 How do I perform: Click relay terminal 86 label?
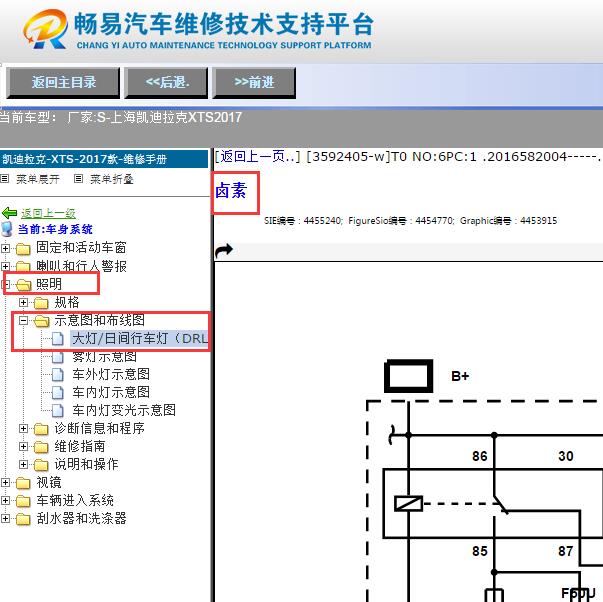coord(480,456)
